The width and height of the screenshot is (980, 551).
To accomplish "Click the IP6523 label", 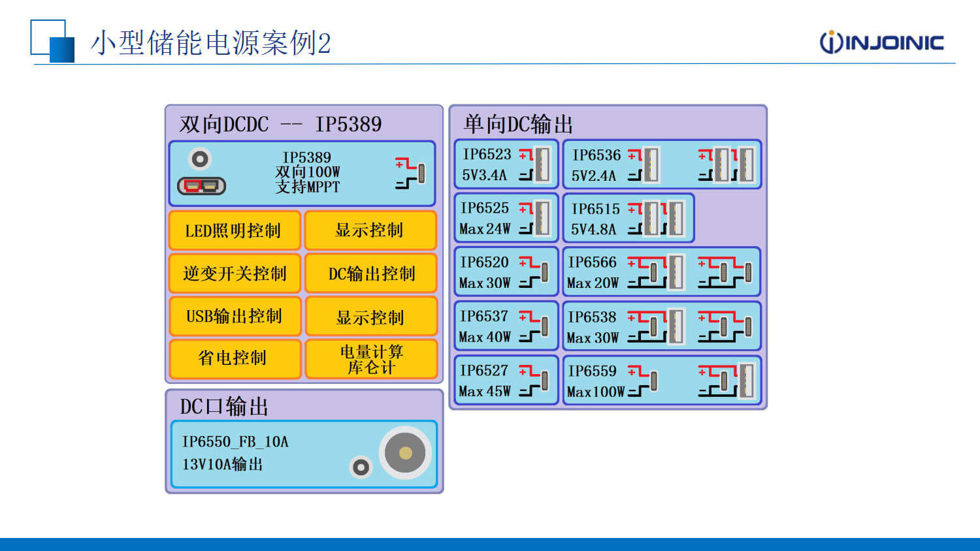I will (x=487, y=154).
